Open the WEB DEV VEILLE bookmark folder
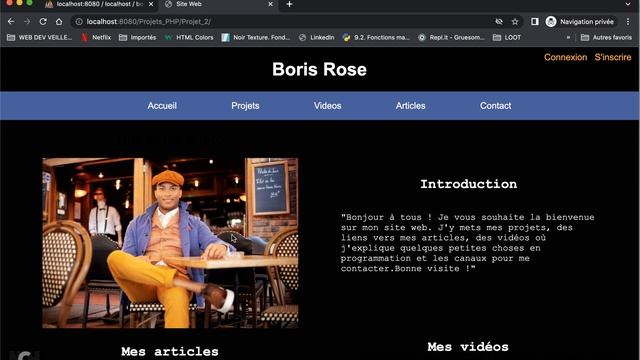The width and height of the screenshot is (640, 360). click(x=40, y=38)
